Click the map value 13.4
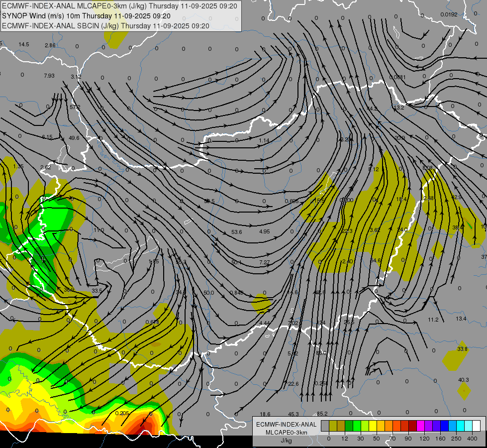Image resolution: width=487 pixels, height=448 pixels. [461, 319]
